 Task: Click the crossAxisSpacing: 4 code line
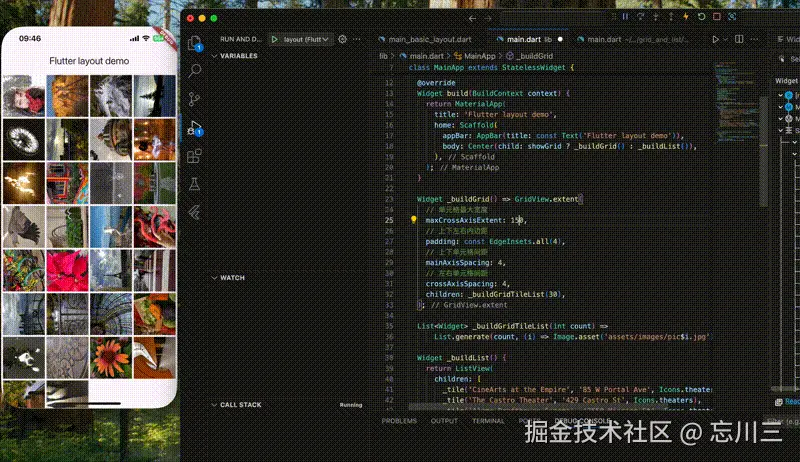tap(468, 284)
